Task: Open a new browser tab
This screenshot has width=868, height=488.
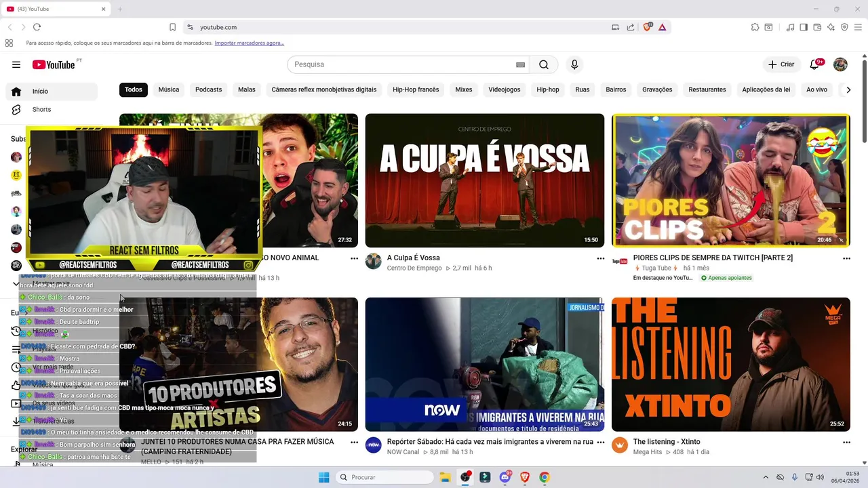Action: [x=120, y=9]
